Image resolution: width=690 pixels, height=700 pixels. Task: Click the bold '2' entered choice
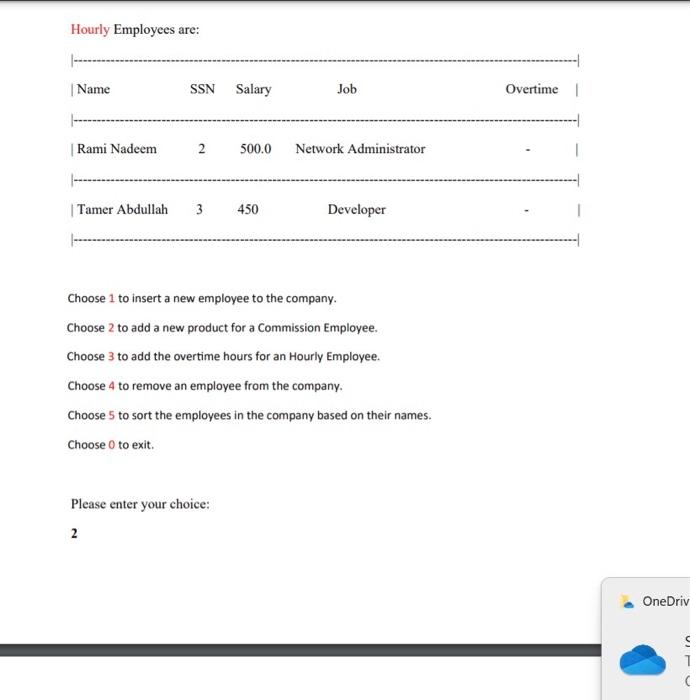[x=74, y=533]
